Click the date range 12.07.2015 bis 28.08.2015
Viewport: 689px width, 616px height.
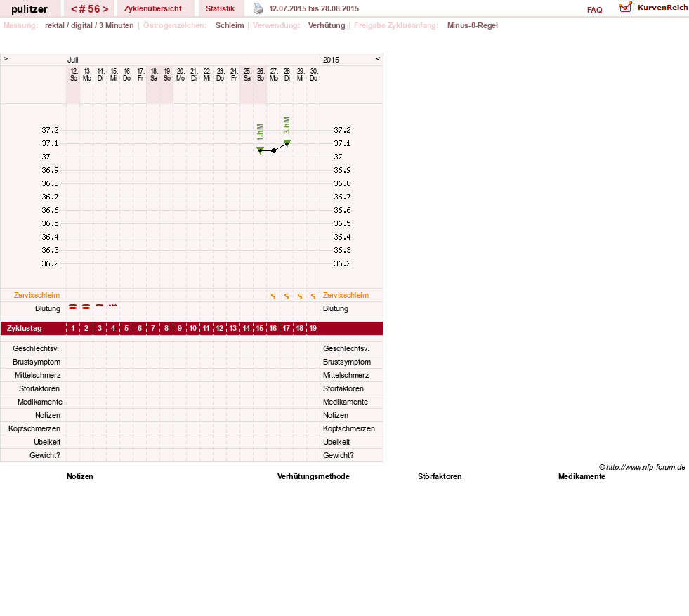[x=314, y=8]
